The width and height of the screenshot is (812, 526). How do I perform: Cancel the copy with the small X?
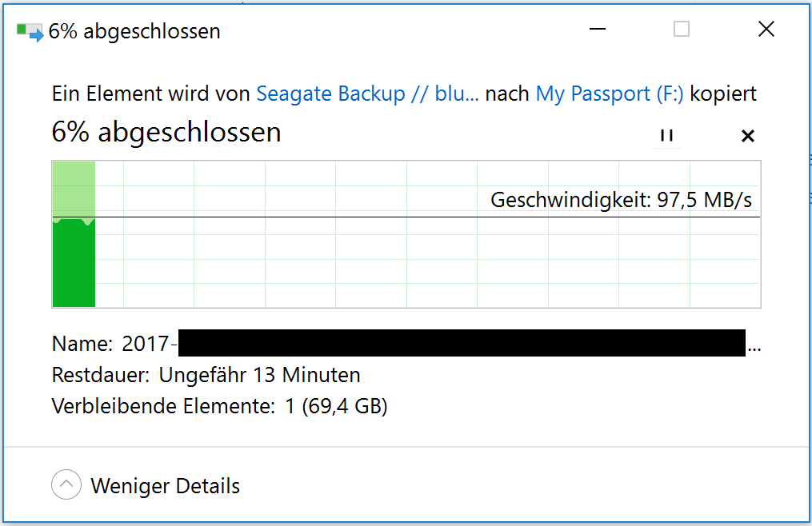coord(748,136)
